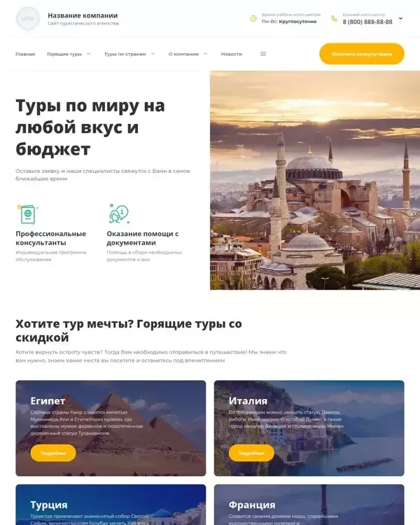Click Подробнее button on Италия card
Screen dimensions: 420x525
click(x=251, y=453)
